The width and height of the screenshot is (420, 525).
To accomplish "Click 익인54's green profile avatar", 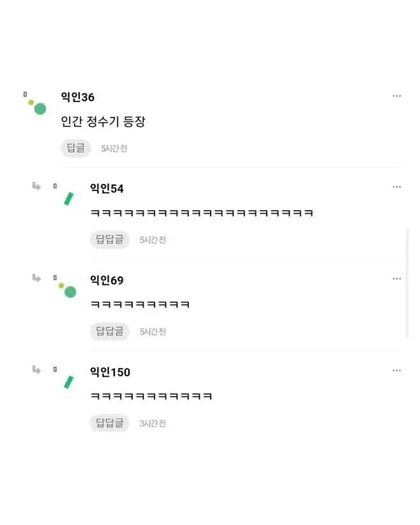I will (67, 198).
